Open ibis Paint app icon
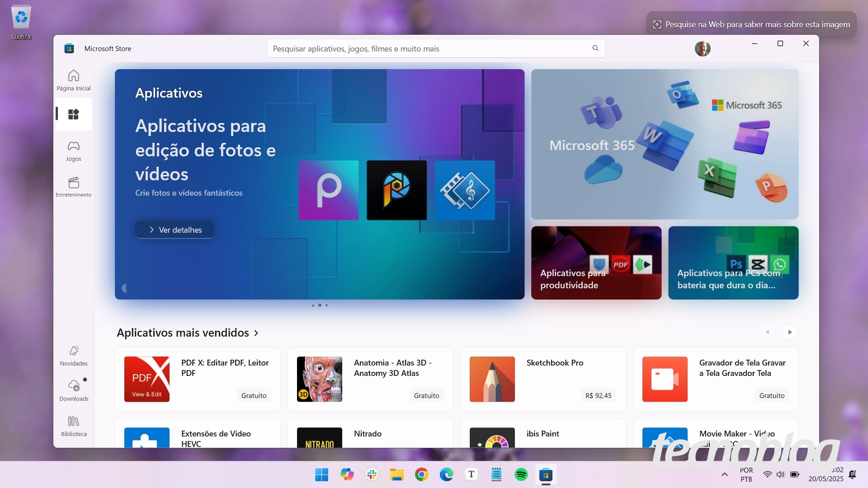This screenshot has width=868, height=488. (x=492, y=438)
